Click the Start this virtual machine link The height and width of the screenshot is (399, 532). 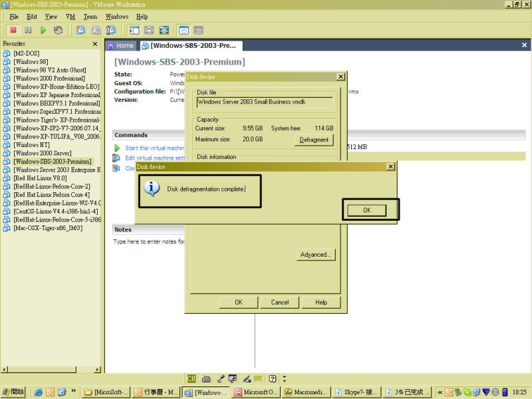[x=155, y=148]
